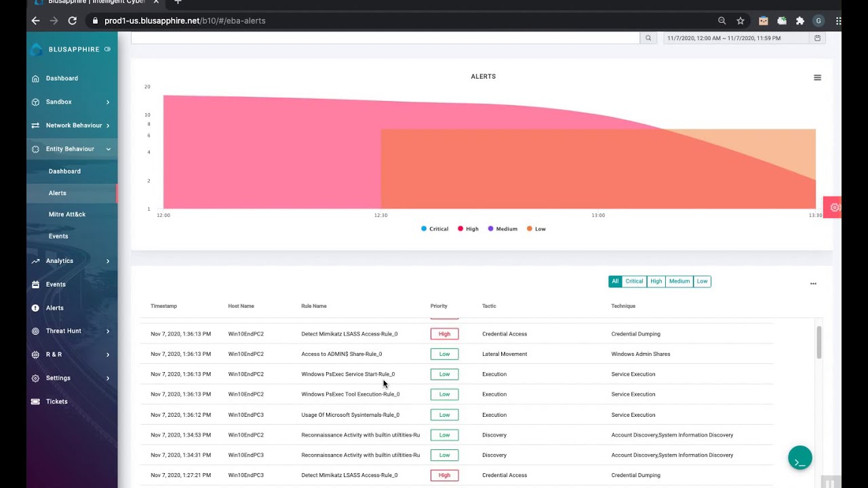868x488 pixels.
Task: Click the red gear tab on right edge
Action: [833, 207]
